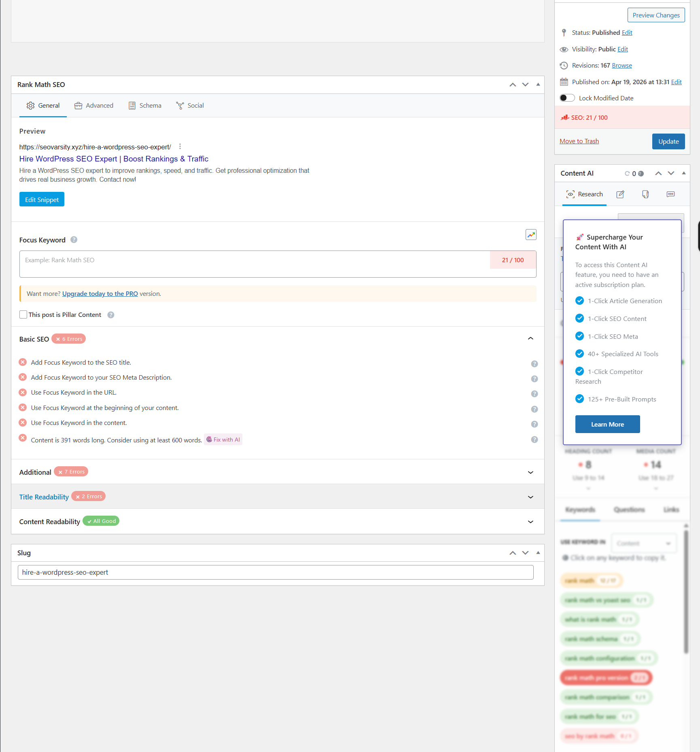Viewport: 700px width, 752px height.
Task: Click the Update button
Action: (668, 142)
